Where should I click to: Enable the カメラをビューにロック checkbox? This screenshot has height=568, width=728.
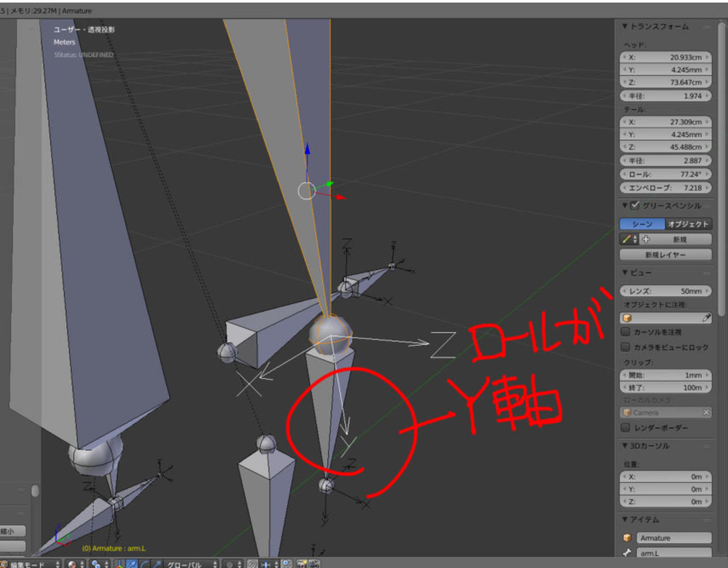click(x=626, y=347)
